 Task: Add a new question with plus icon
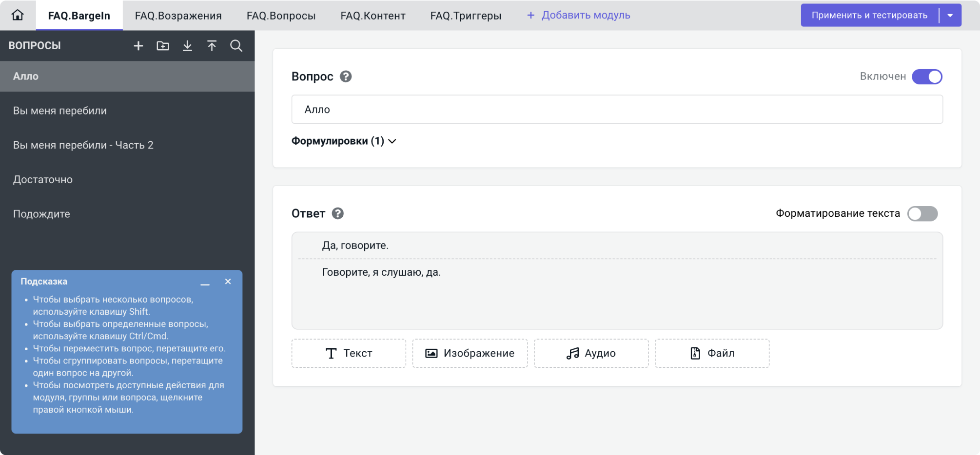(x=138, y=46)
